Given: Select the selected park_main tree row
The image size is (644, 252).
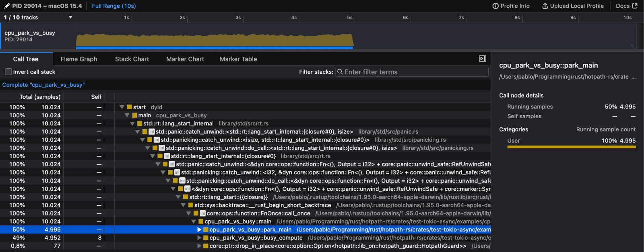Looking at the screenshot, I should click(245, 230).
